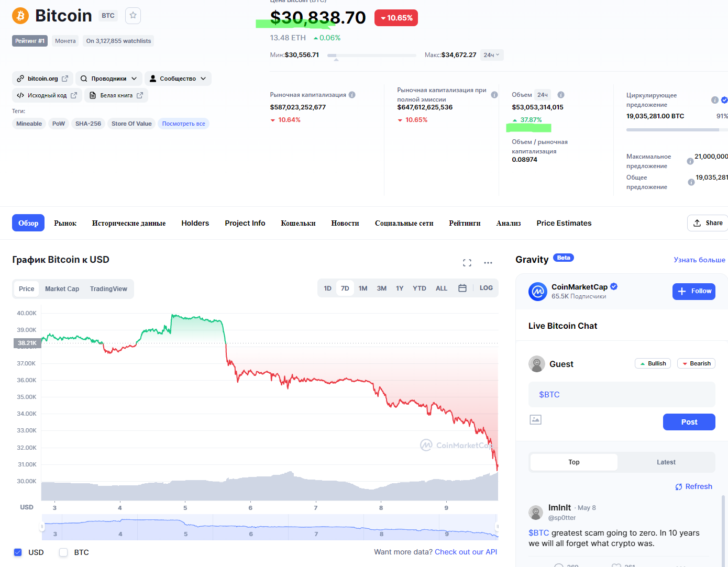
Task: Open the Узнать больше link
Action: point(700,260)
